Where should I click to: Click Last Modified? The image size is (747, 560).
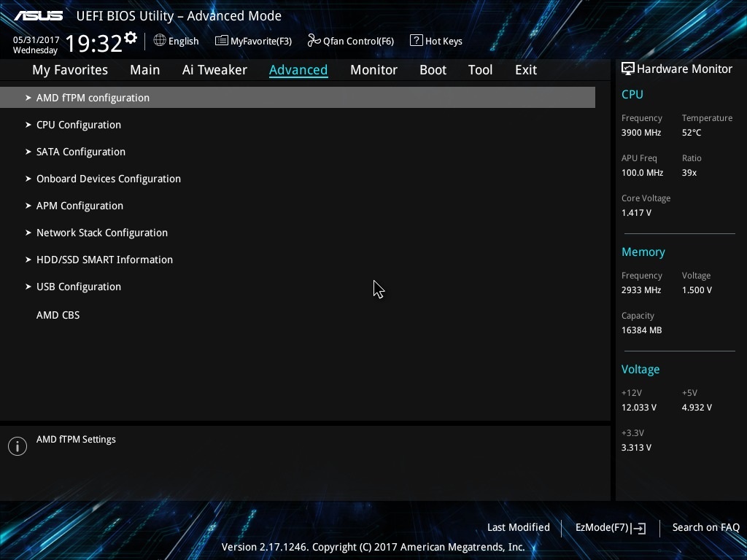(519, 528)
